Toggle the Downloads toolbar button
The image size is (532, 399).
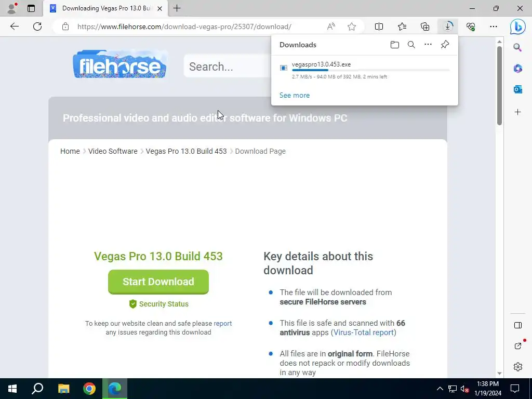pos(448,26)
